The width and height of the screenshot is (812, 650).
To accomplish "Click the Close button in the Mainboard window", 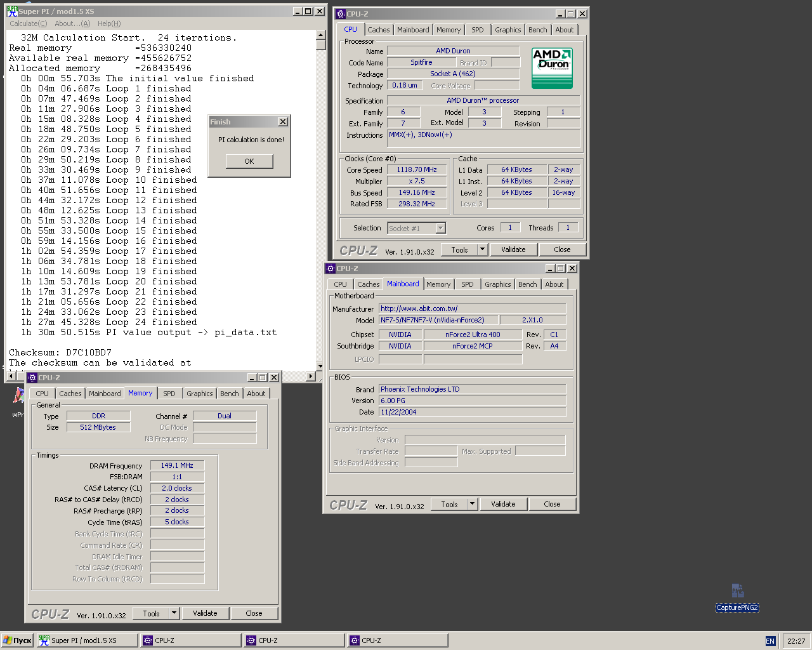I will (552, 505).
